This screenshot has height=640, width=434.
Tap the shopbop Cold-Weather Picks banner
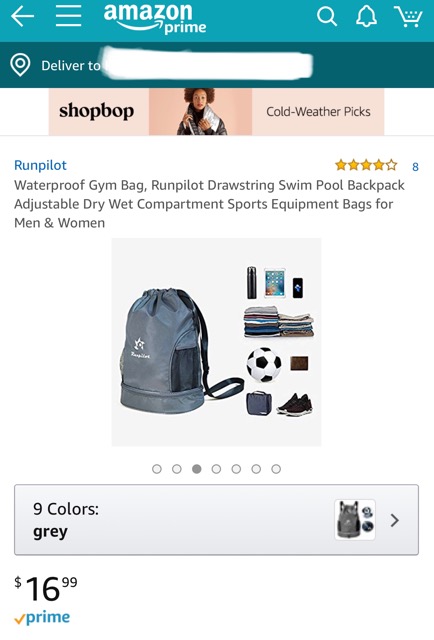(216, 112)
